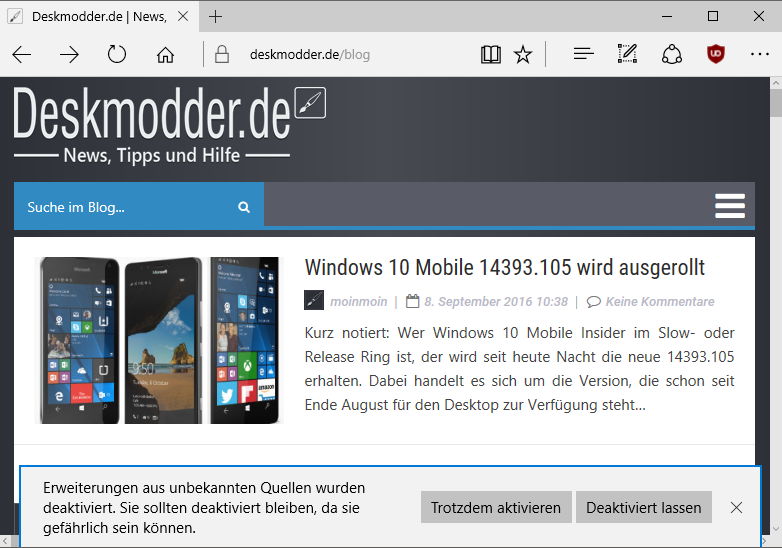Click the vertical scrollbar up arrow
Screen dimensions: 782x548
(776, 83)
